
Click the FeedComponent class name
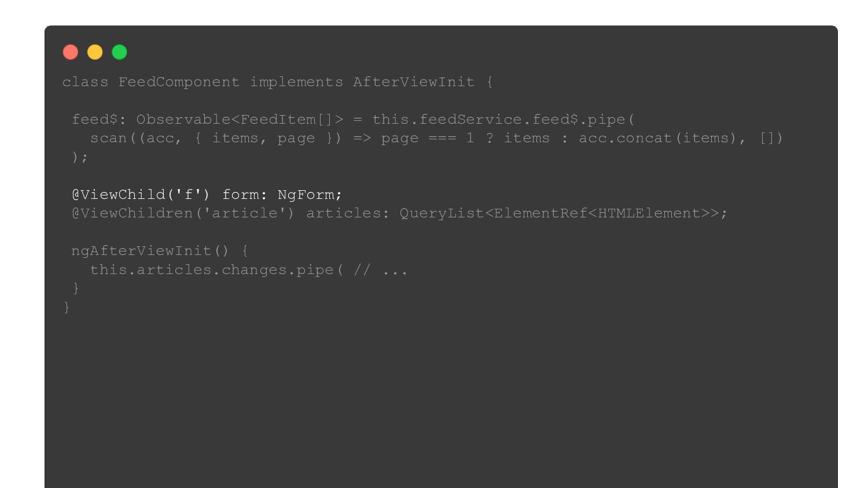(x=179, y=82)
